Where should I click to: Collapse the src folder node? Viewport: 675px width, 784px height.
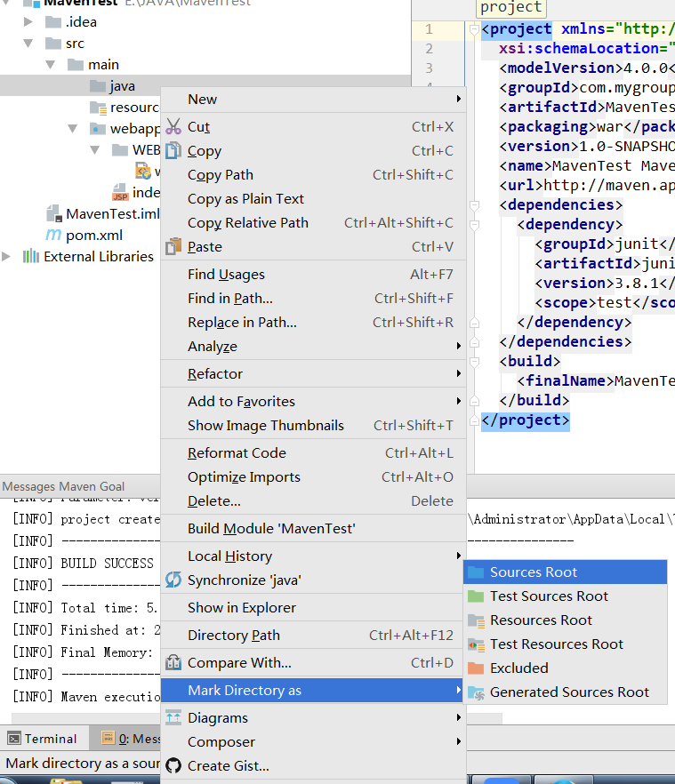28,44
